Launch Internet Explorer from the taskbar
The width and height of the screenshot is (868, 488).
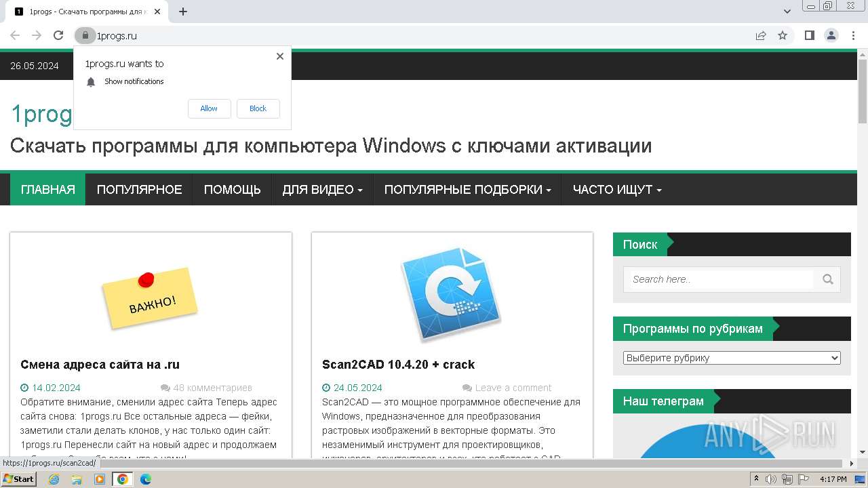54,479
